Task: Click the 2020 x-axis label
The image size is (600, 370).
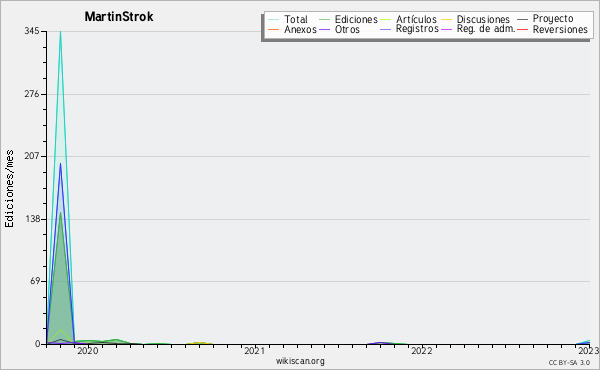Action: coord(88,351)
